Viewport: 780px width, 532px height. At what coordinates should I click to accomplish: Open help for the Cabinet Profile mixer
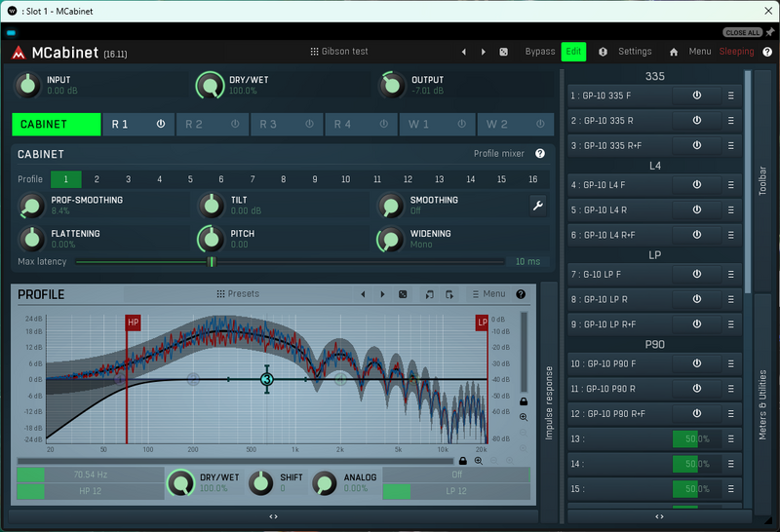click(540, 154)
